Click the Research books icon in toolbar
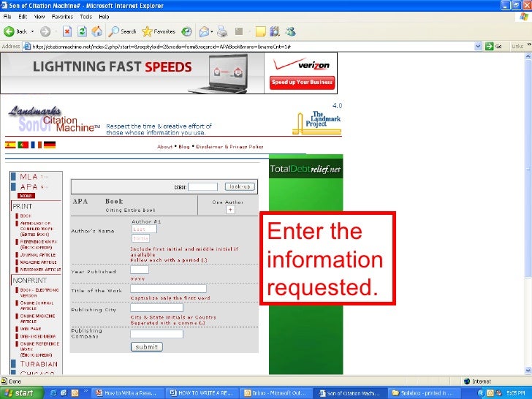532x399 pixels. point(275,31)
